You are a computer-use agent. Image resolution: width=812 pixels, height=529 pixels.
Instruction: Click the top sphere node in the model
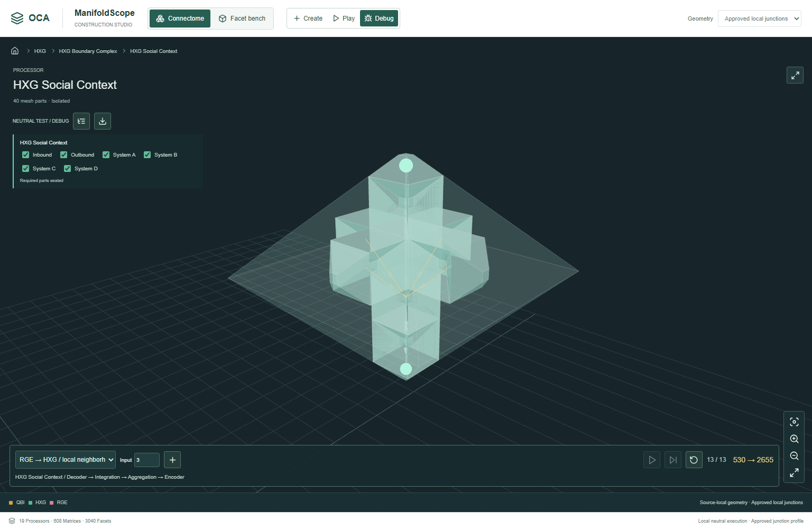coord(406,166)
